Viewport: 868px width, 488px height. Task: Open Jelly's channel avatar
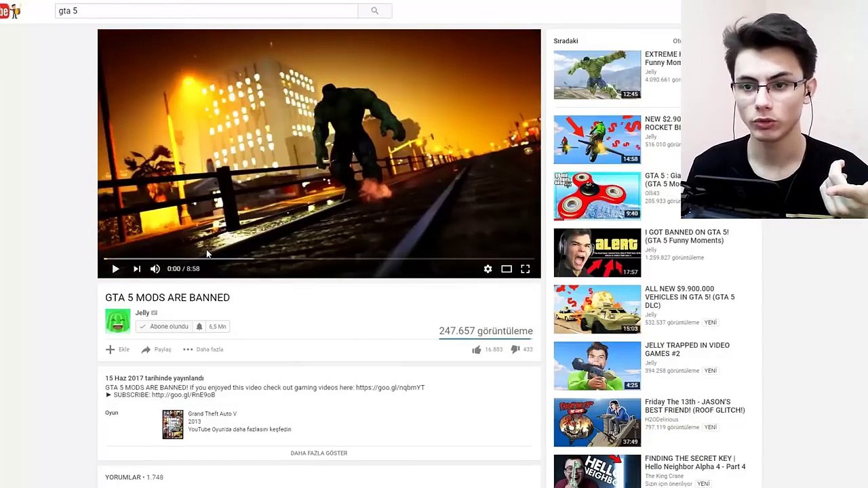[x=117, y=321]
